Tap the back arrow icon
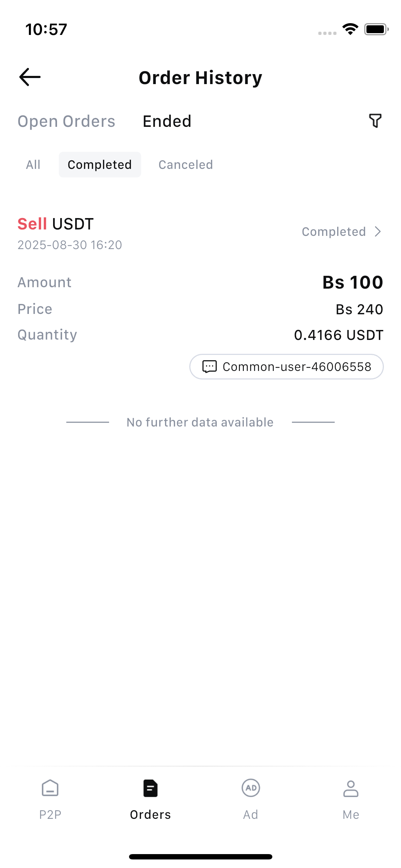 coord(30,77)
